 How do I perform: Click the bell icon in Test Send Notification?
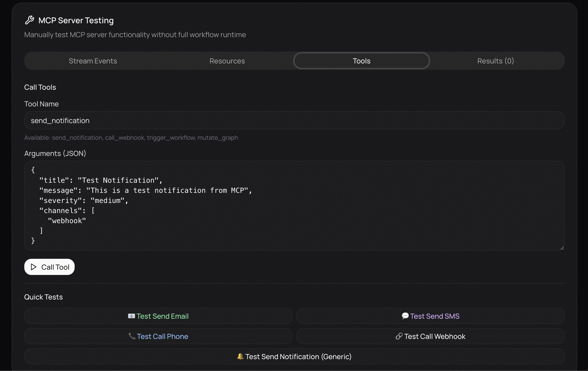(240, 356)
